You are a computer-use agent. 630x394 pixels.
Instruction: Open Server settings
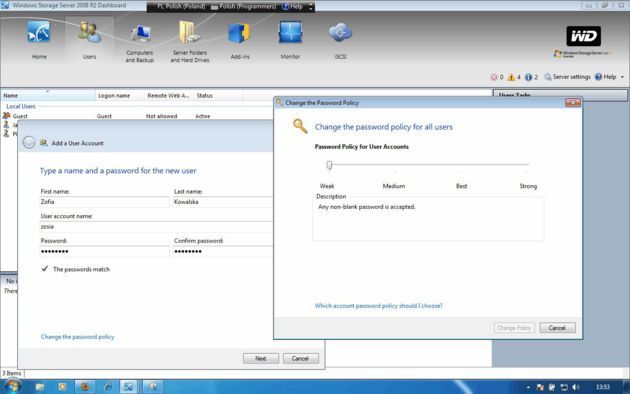coord(567,77)
